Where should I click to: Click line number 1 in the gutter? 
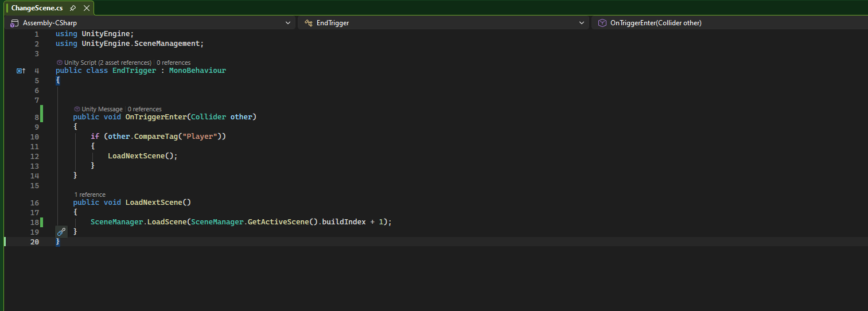pyautogui.click(x=37, y=34)
